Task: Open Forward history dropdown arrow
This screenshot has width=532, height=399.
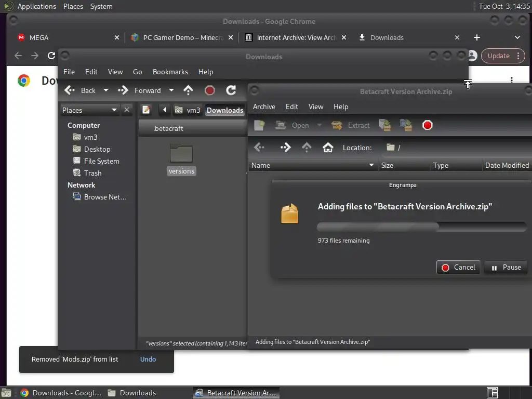Action: tap(171, 90)
